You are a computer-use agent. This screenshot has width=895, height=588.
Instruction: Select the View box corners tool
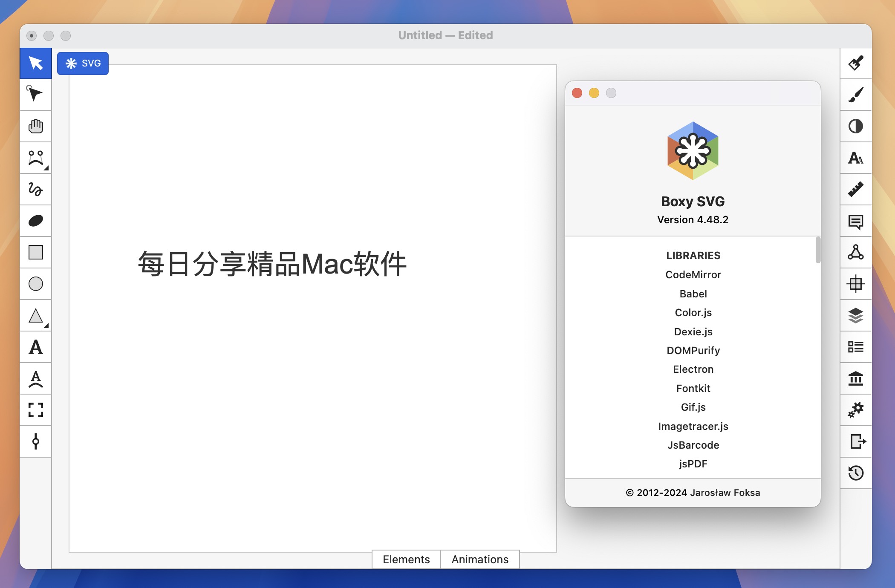coord(36,410)
